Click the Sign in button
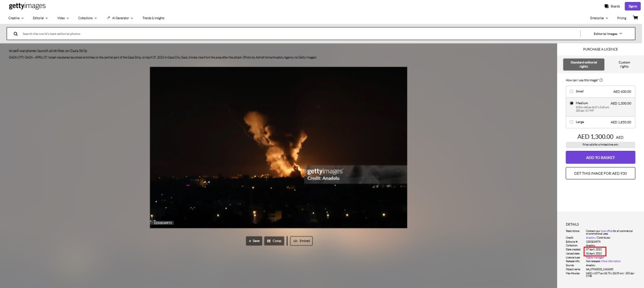The width and height of the screenshot is (644, 288). [632, 6]
